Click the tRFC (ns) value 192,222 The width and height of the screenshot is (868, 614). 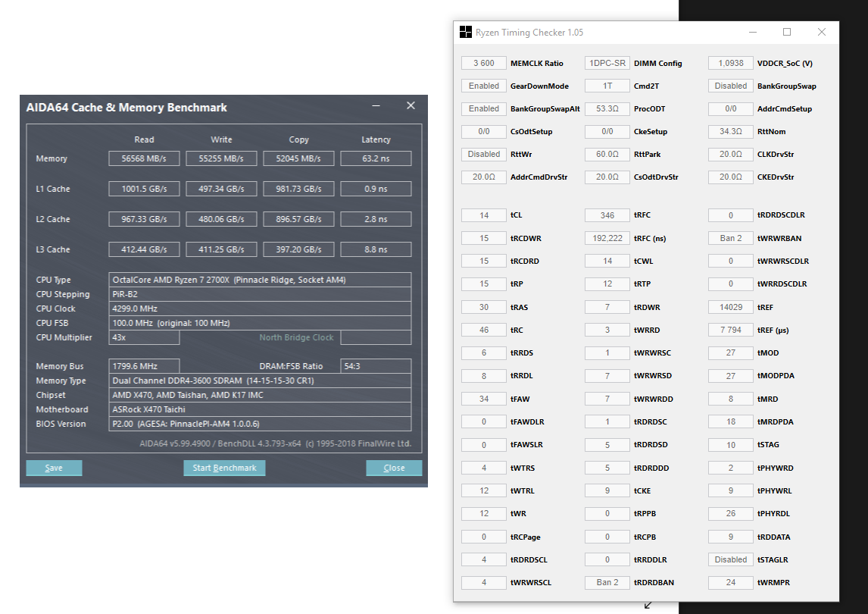(x=607, y=238)
